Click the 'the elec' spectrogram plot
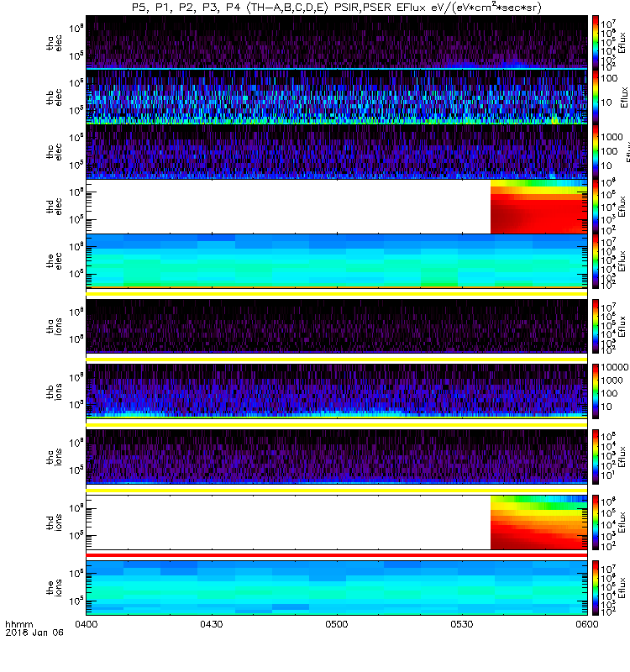This screenshot has width=630, height=672. [x=337, y=260]
